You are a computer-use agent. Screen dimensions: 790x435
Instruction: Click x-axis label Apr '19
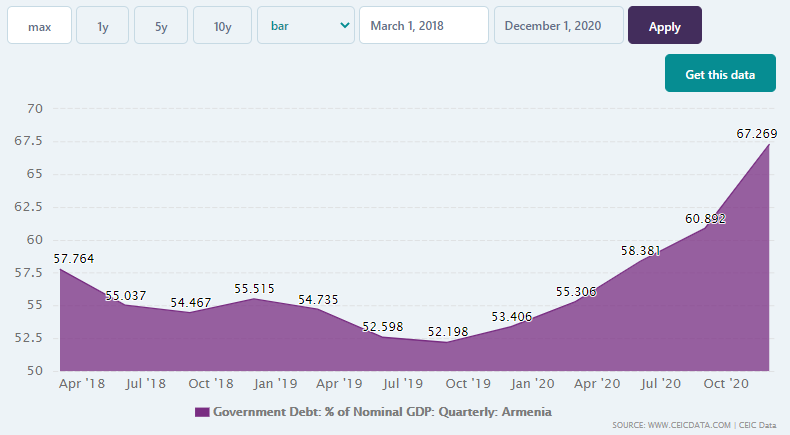click(339, 384)
